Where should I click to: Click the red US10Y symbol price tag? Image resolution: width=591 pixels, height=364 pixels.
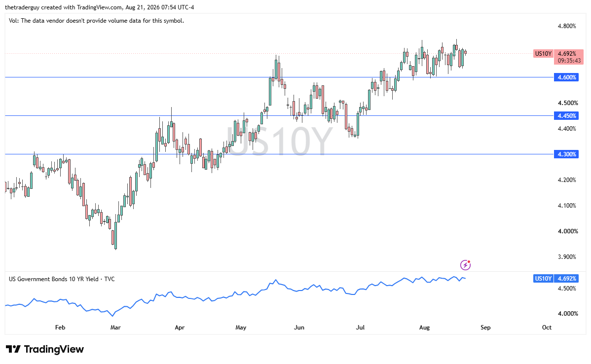543,53
